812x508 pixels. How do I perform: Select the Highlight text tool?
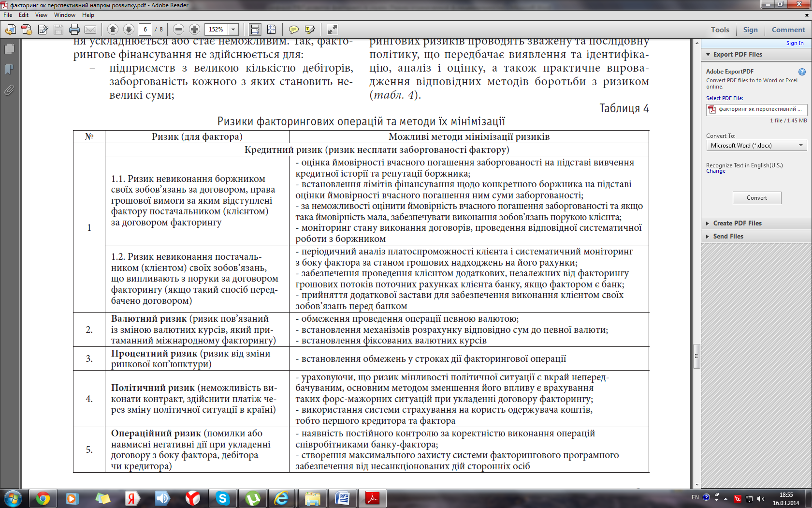(x=310, y=30)
